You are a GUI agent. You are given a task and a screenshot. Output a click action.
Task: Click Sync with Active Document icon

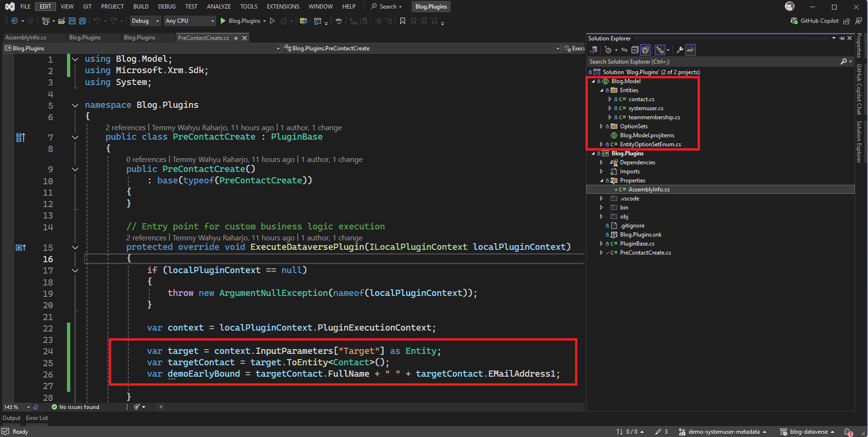pyautogui.click(x=624, y=50)
